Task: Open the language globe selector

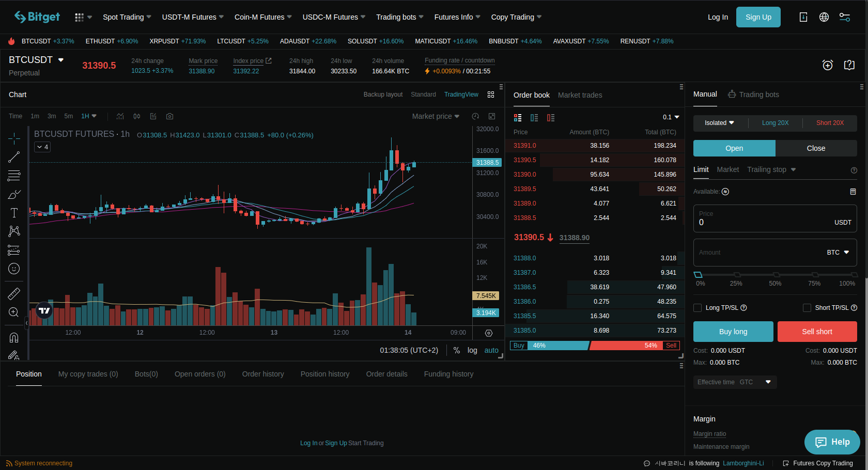Action: (824, 17)
